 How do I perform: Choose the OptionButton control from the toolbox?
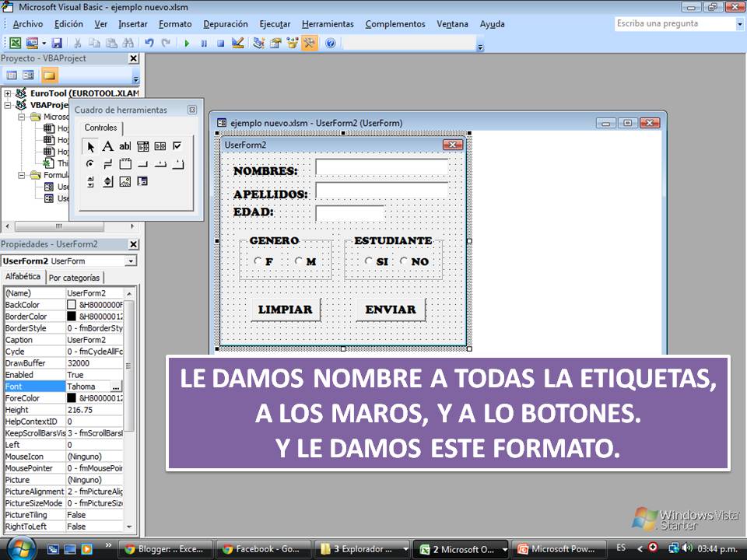pos(90,163)
